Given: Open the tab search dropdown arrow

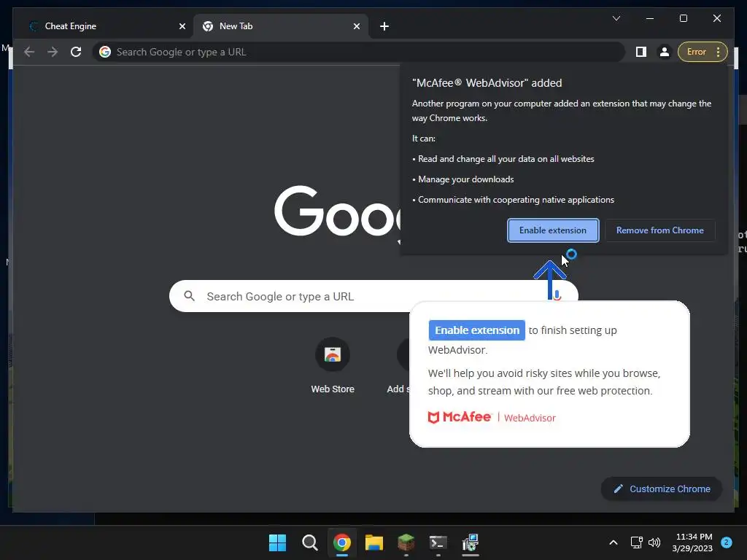Looking at the screenshot, I should (x=616, y=18).
